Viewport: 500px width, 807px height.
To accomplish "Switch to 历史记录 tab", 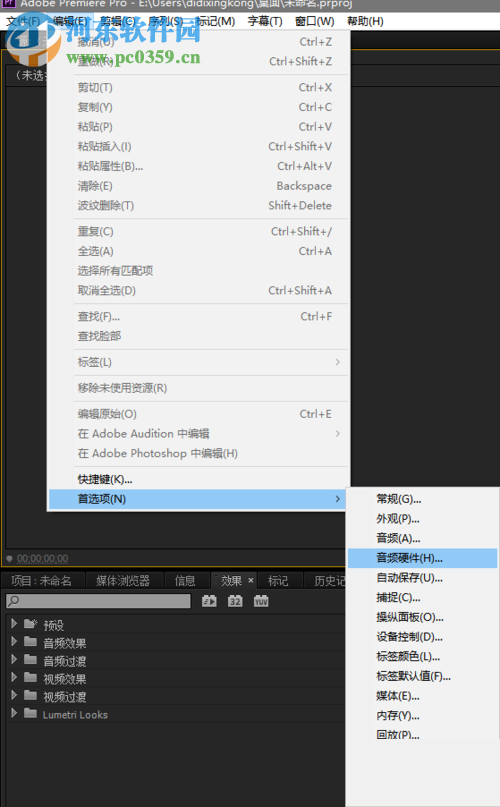I will point(329,581).
